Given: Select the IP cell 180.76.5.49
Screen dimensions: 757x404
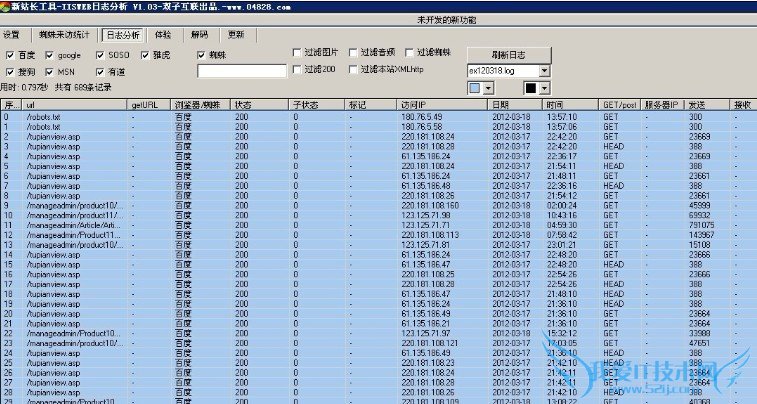Looking at the screenshot, I should tap(421, 117).
